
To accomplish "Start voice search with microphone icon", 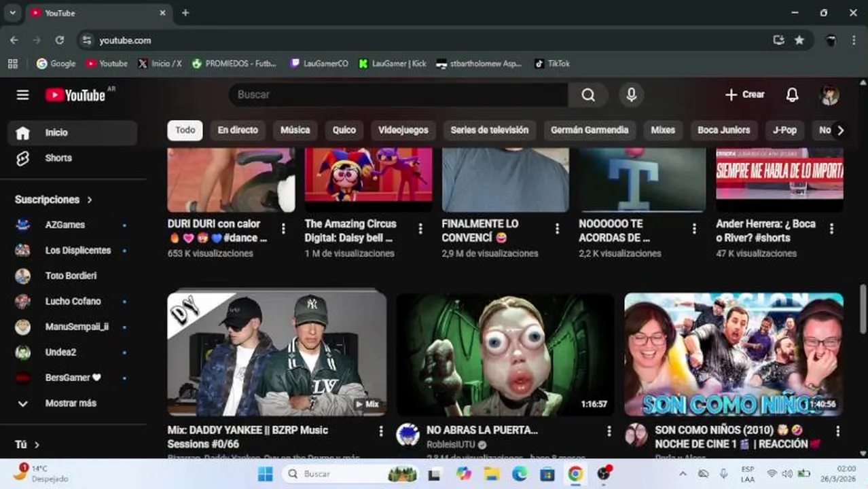I will pos(631,95).
